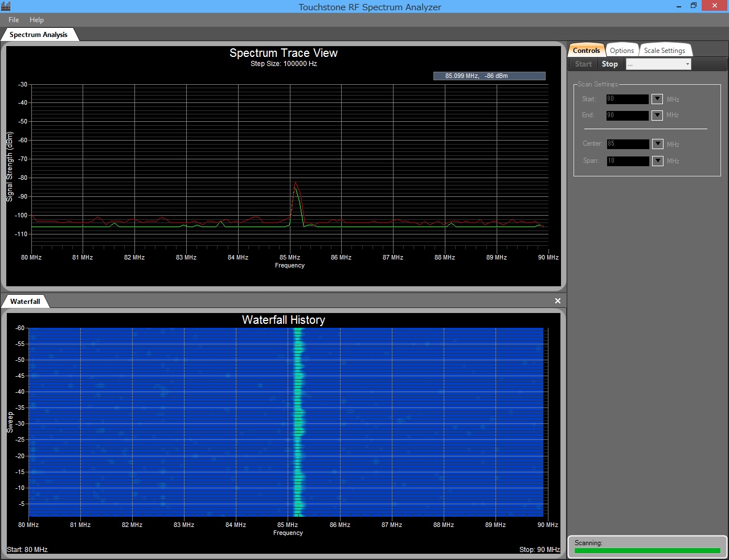
Task: Select the Spectrum Analysis tab
Action: pyautogui.click(x=38, y=35)
